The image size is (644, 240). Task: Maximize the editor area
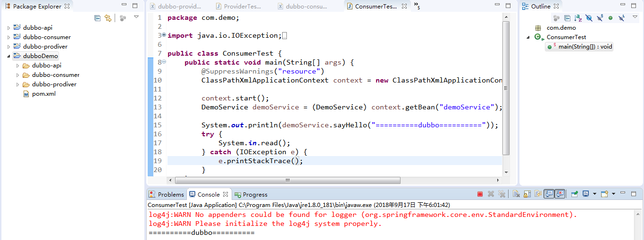[508, 6]
